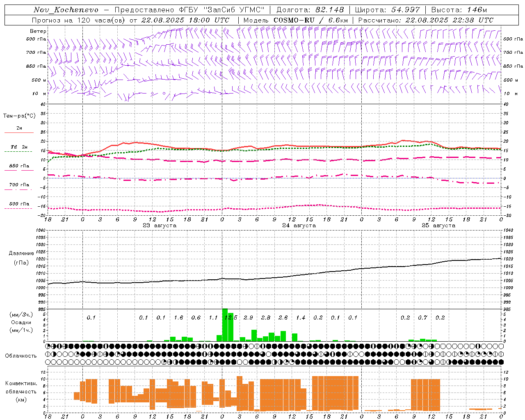Screen dimensions: 525x420
Task: Click the "25 августа" date label
Action: (438, 226)
